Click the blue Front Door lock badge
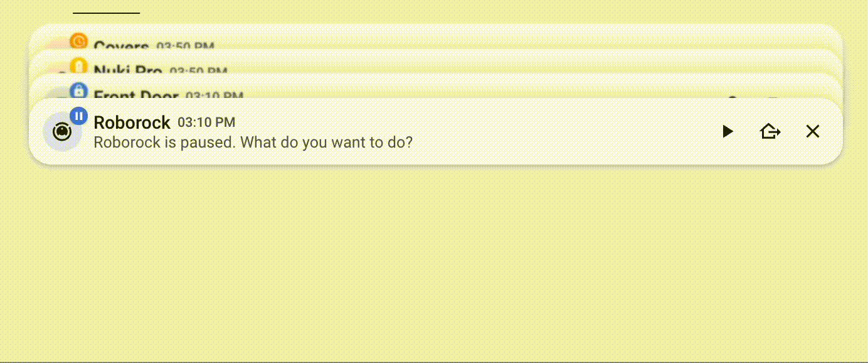This screenshot has width=868, height=363. (79, 90)
